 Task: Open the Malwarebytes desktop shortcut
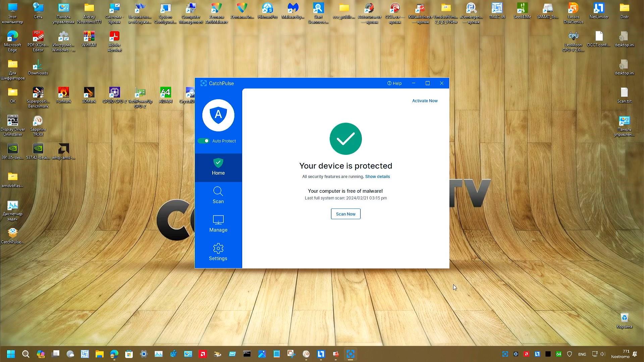tap(293, 8)
